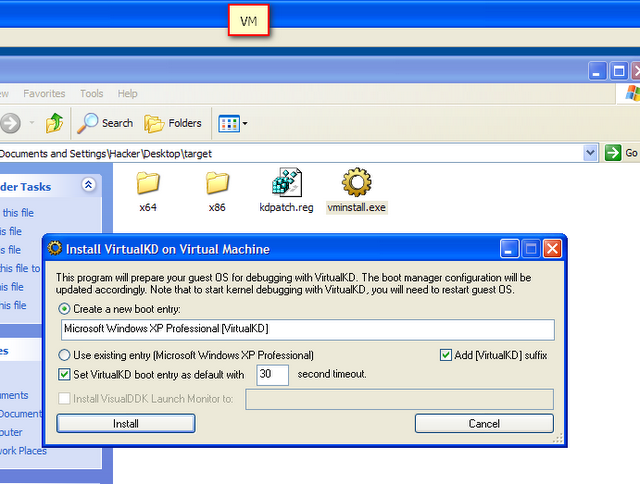
Task: Close the Install VirtualKD dialog
Action: coord(552,249)
